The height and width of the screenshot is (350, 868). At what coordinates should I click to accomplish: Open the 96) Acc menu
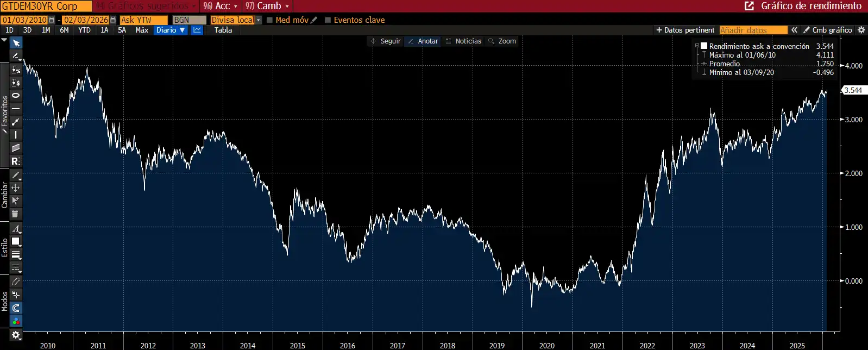click(221, 6)
